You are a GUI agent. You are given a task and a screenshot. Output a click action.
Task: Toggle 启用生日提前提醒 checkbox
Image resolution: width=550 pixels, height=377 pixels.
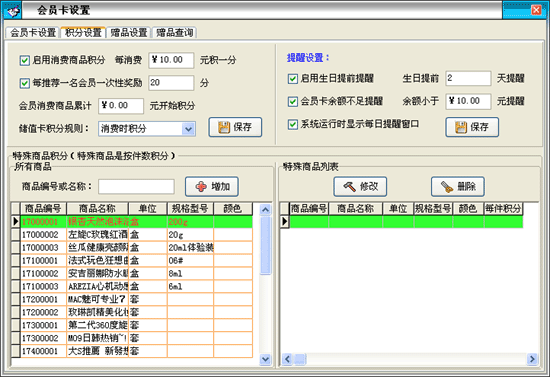coord(293,79)
